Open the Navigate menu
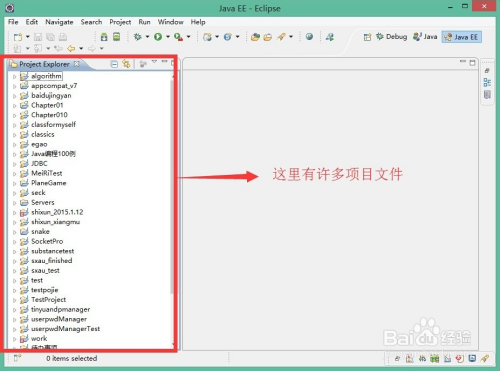The height and width of the screenshot is (371, 500). click(59, 22)
